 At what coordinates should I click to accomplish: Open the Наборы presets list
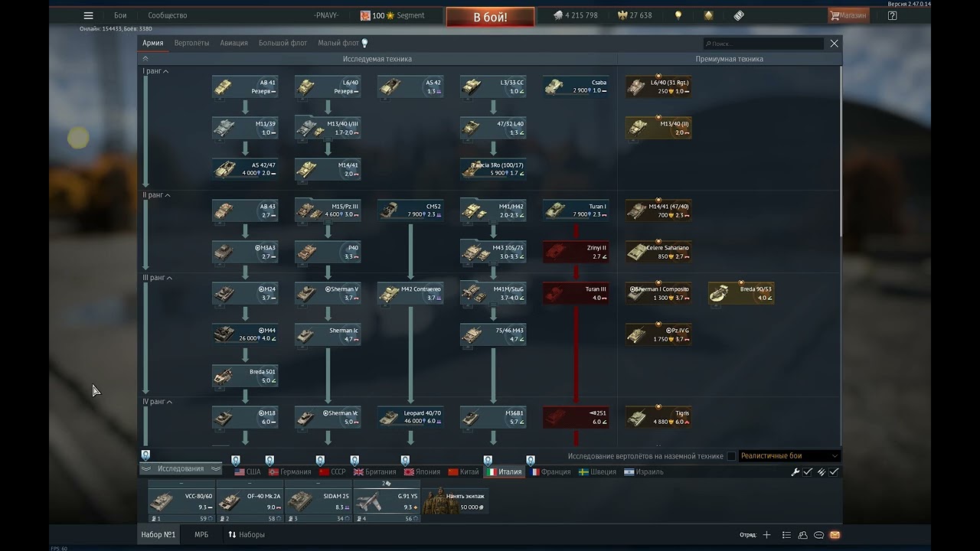[x=246, y=535]
